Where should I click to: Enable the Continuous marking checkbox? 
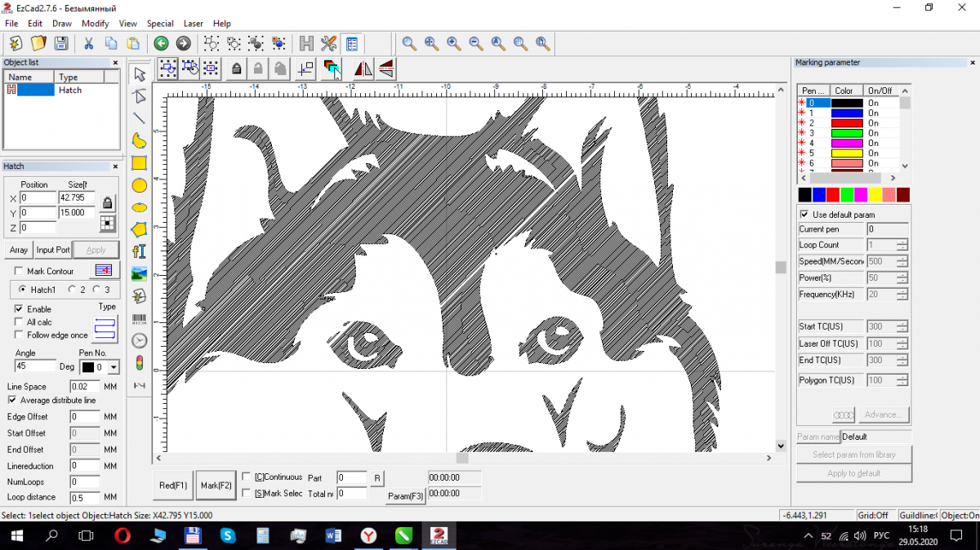click(x=247, y=477)
